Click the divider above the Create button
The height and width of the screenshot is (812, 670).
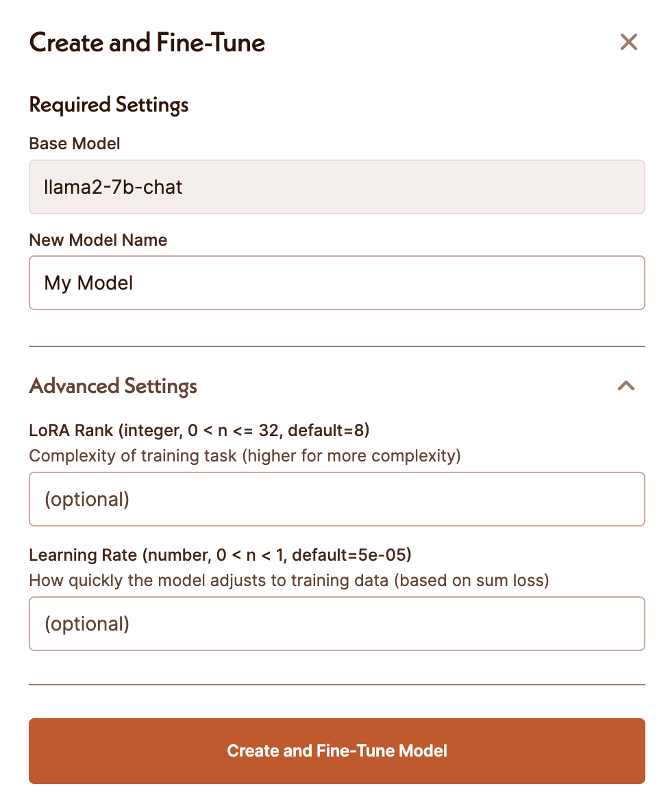coord(336,685)
